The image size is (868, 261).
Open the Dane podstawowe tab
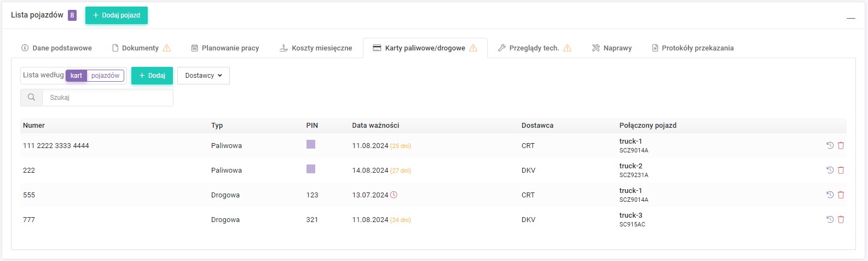pyautogui.click(x=56, y=48)
